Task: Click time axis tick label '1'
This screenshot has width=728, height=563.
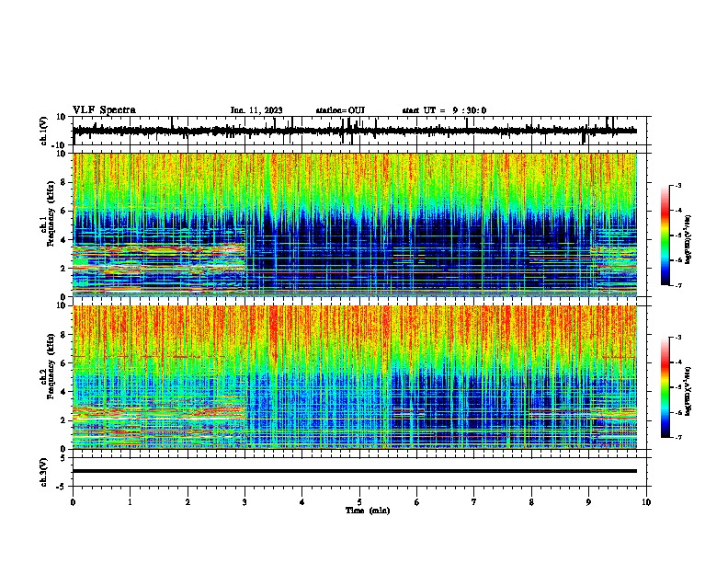Action: point(130,502)
